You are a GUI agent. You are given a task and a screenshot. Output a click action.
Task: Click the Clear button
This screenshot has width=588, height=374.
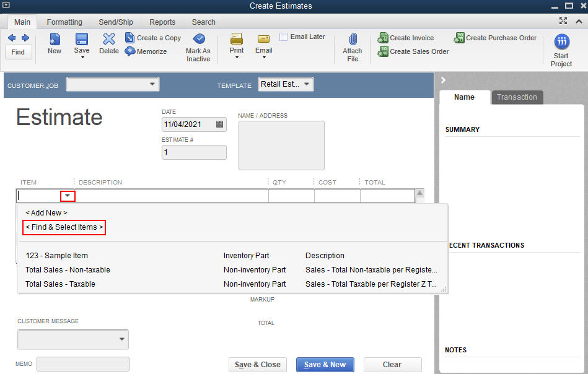392,365
